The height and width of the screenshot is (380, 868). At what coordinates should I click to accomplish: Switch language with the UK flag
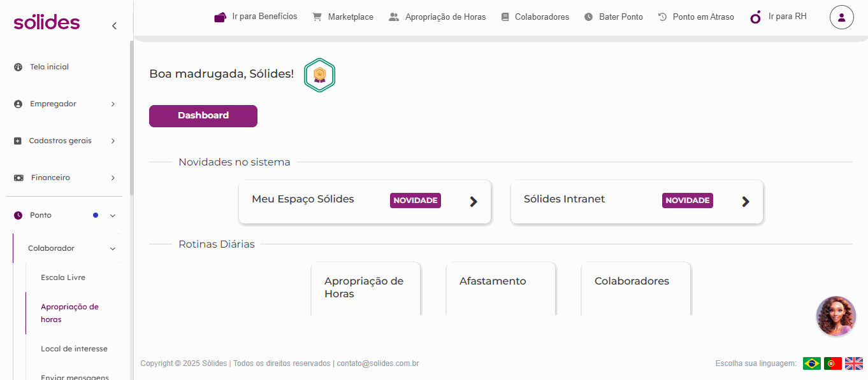853,363
